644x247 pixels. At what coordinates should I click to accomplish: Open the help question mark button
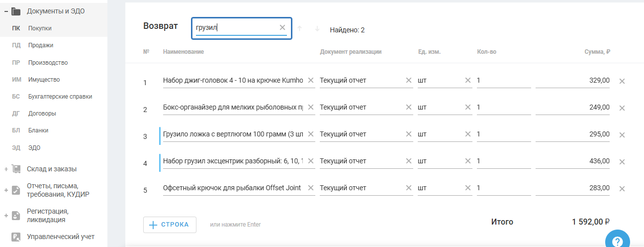617,242
